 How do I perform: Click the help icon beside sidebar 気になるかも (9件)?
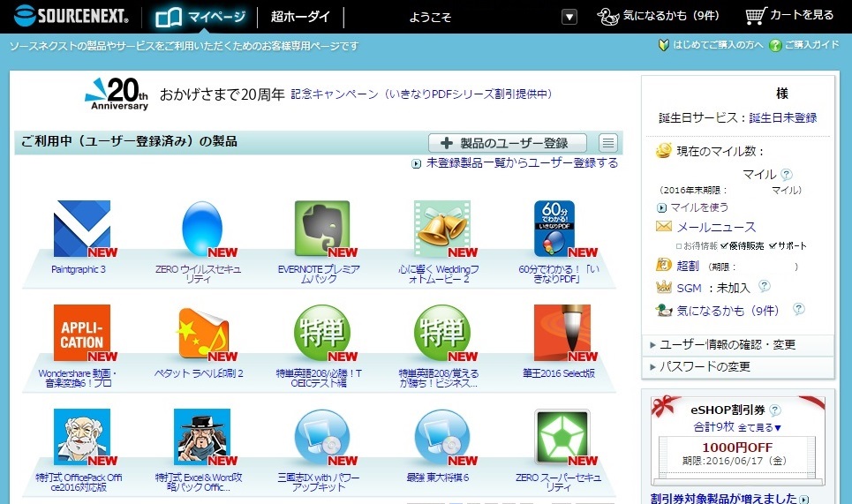pos(798,309)
